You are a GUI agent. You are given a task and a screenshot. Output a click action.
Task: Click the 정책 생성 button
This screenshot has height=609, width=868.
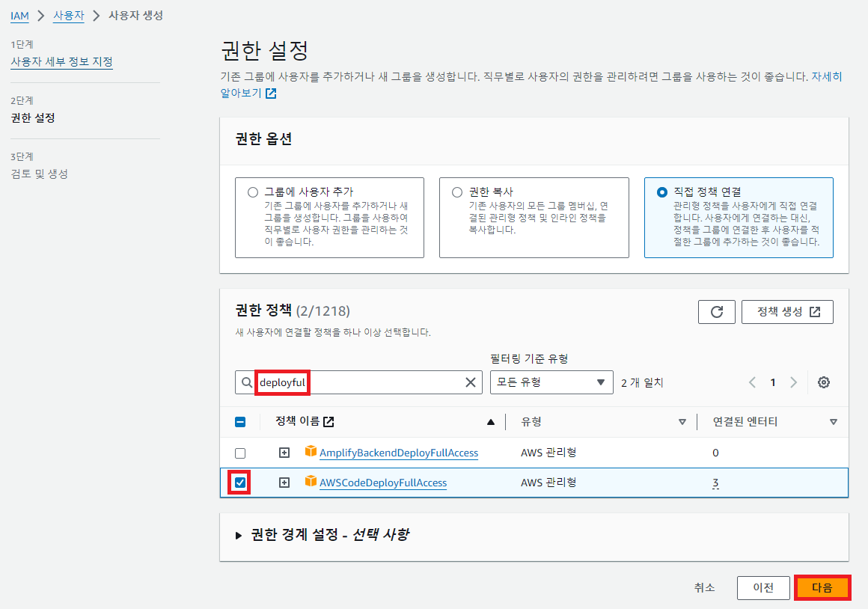coord(787,312)
